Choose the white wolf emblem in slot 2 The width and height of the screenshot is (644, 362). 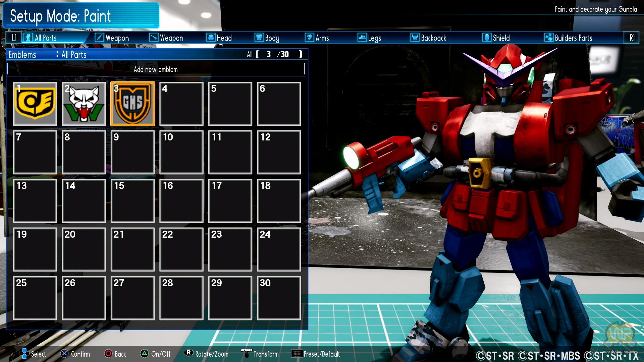84,104
